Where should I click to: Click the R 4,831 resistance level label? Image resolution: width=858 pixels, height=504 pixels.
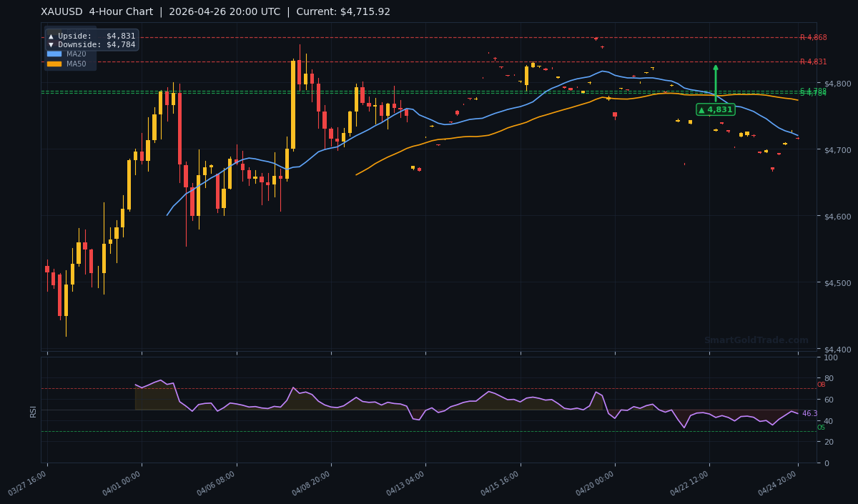pyautogui.click(x=814, y=61)
